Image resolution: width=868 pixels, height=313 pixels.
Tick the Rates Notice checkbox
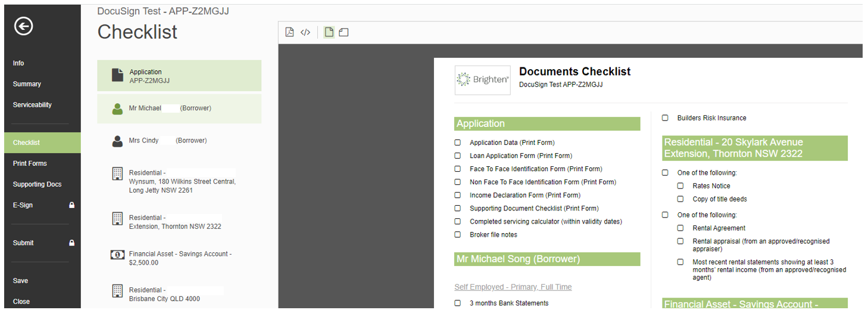click(x=680, y=186)
